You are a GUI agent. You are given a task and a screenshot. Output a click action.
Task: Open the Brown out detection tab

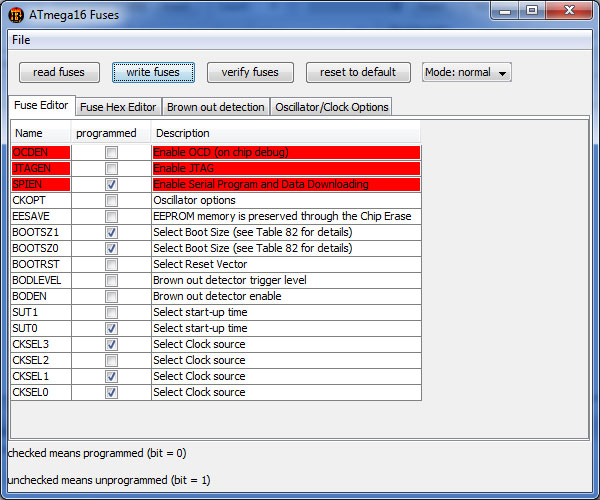(216, 107)
